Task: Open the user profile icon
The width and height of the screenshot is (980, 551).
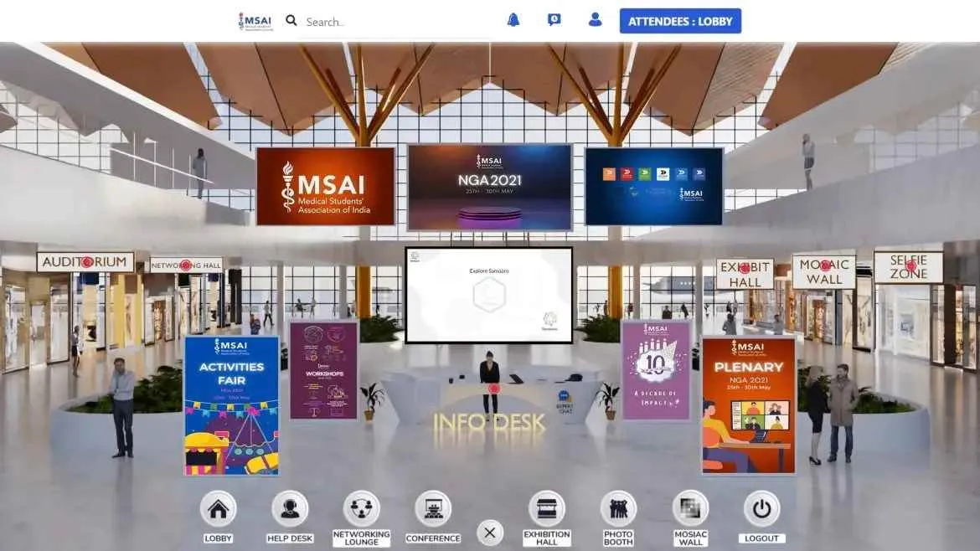Action: [x=595, y=20]
